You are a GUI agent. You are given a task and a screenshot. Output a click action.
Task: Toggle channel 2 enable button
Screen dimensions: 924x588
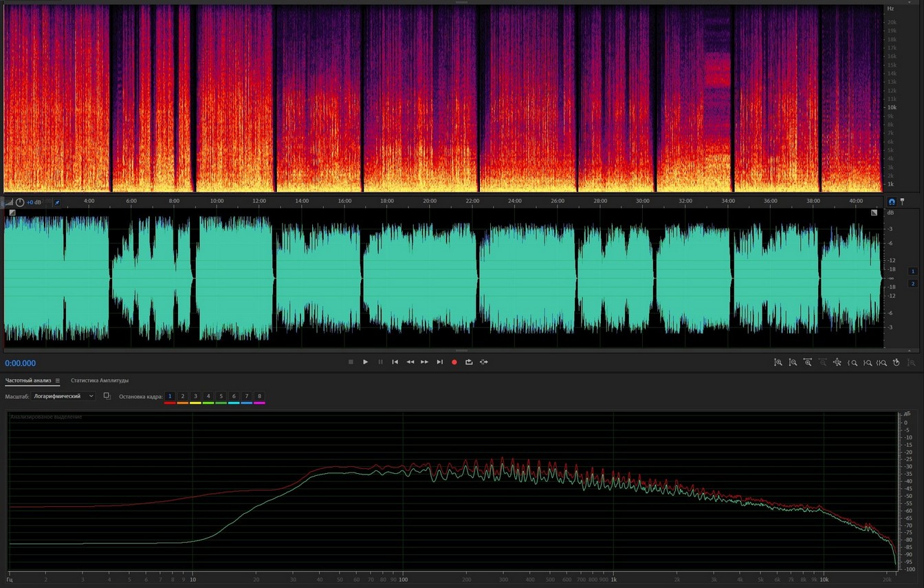point(913,283)
